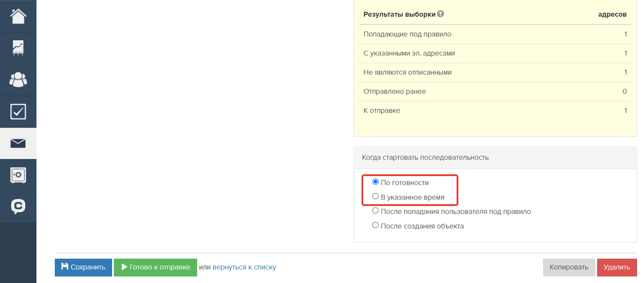644x283 pixels.
Task: Click the help question mark near Результаты выборки
Action: [441, 14]
